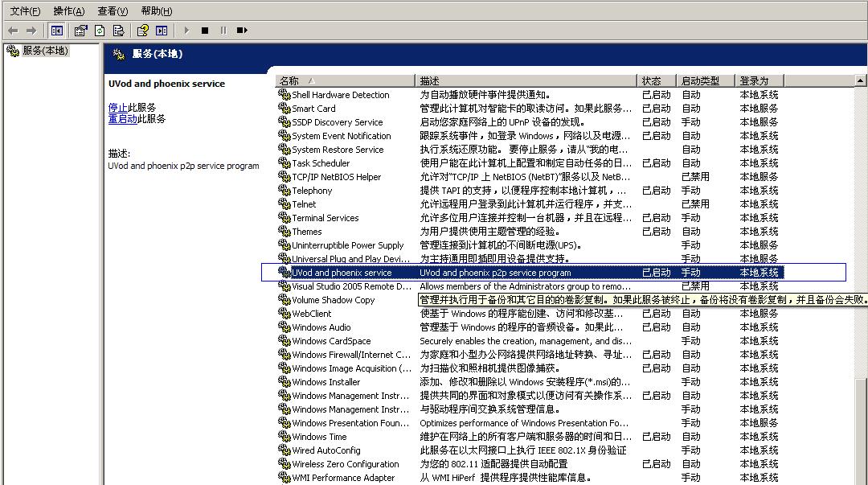Select the Windows Presentation Foun… service name

(x=351, y=423)
